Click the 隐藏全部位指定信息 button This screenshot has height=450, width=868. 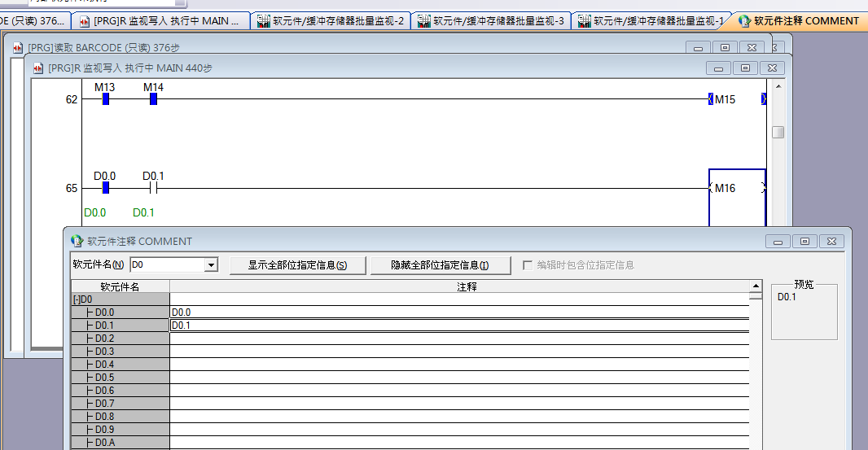440,265
